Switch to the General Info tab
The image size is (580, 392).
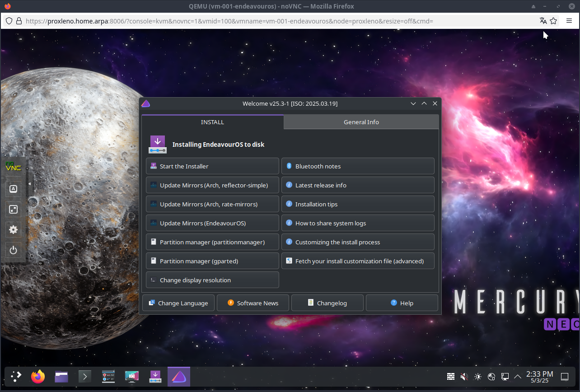(361, 122)
